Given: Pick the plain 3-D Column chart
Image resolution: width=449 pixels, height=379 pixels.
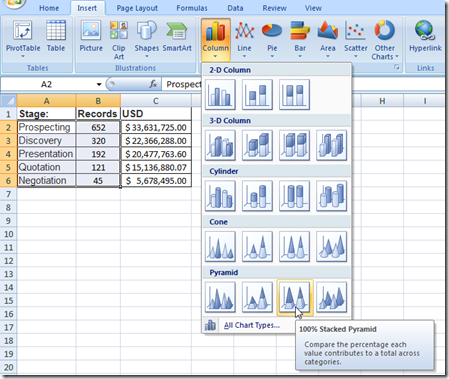Looking at the screenshot, I should [331, 145].
